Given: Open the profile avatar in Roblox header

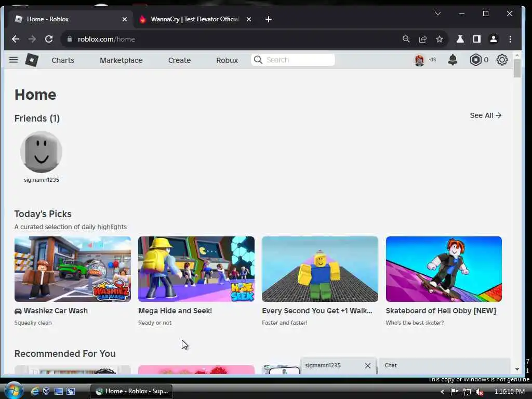Looking at the screenshot, I should point(419,60).
